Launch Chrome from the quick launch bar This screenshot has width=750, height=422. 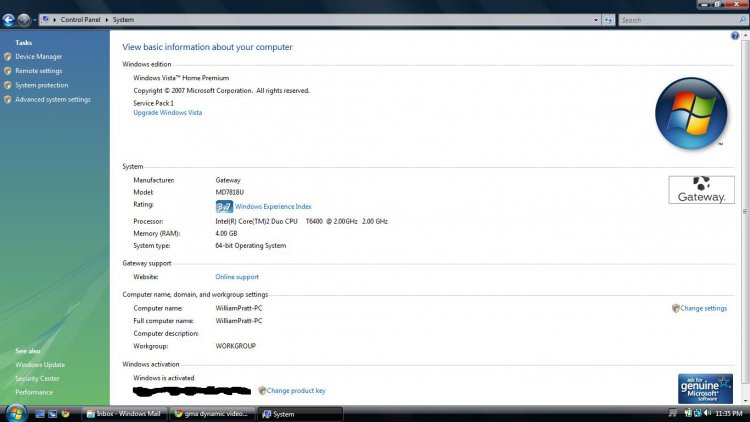66,414
